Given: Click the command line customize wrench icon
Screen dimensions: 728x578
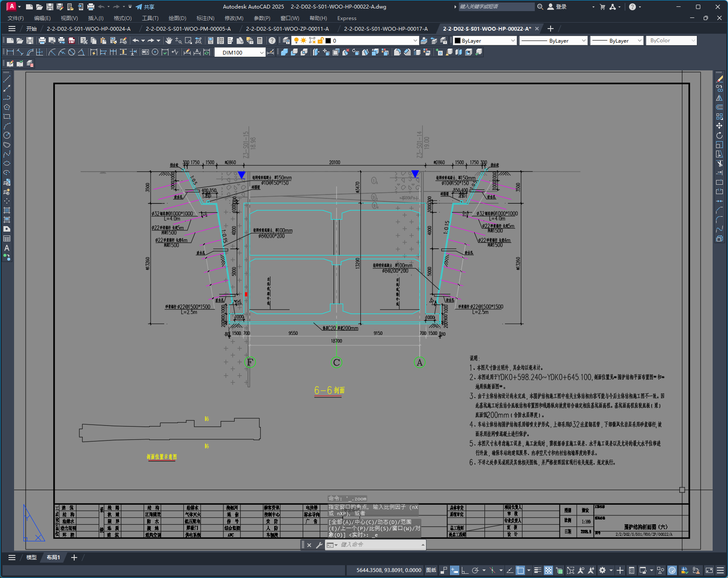Looking at the screenshot, I should pos(319,545).
